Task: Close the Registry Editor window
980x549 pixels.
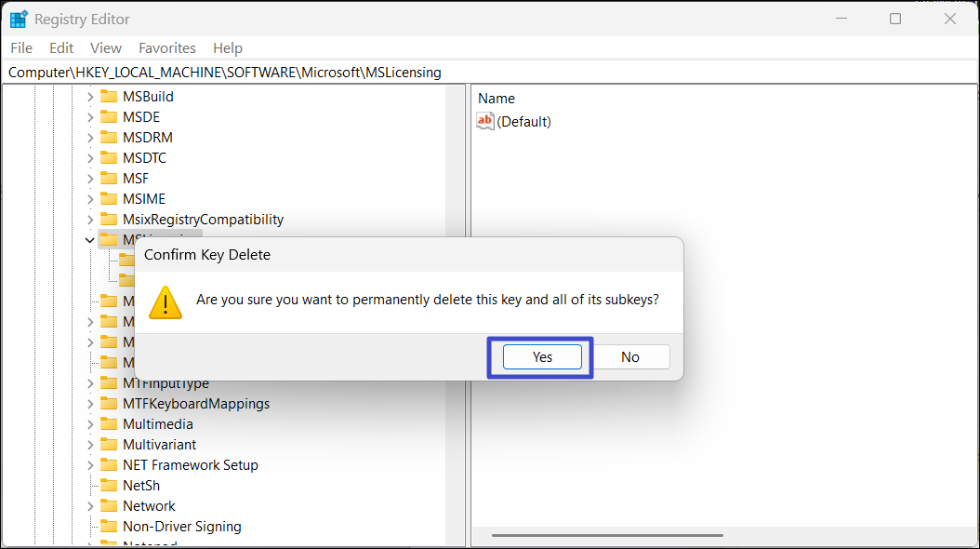Action: (x=950, y=19)
